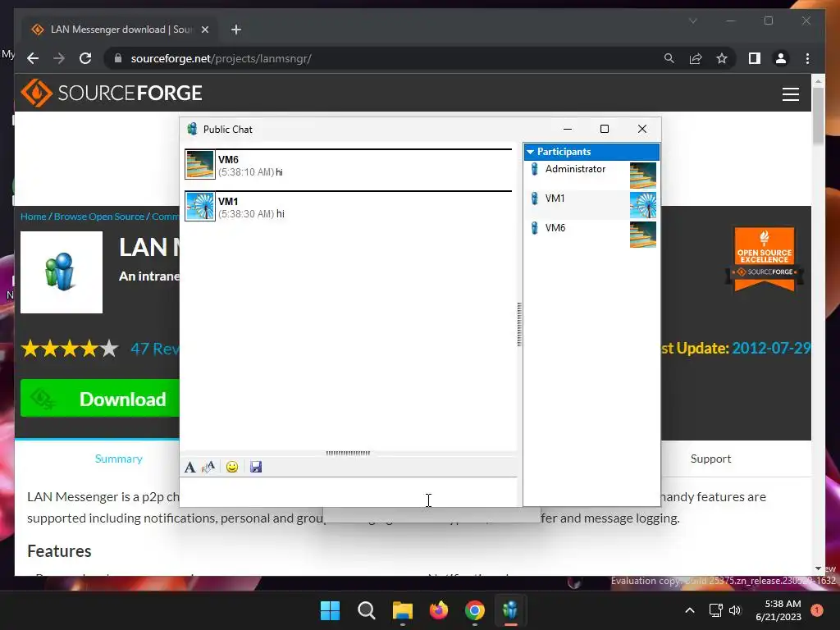Open Windows taskbar Search
Screen dimensions: 840x630
[x=367, y=610]
